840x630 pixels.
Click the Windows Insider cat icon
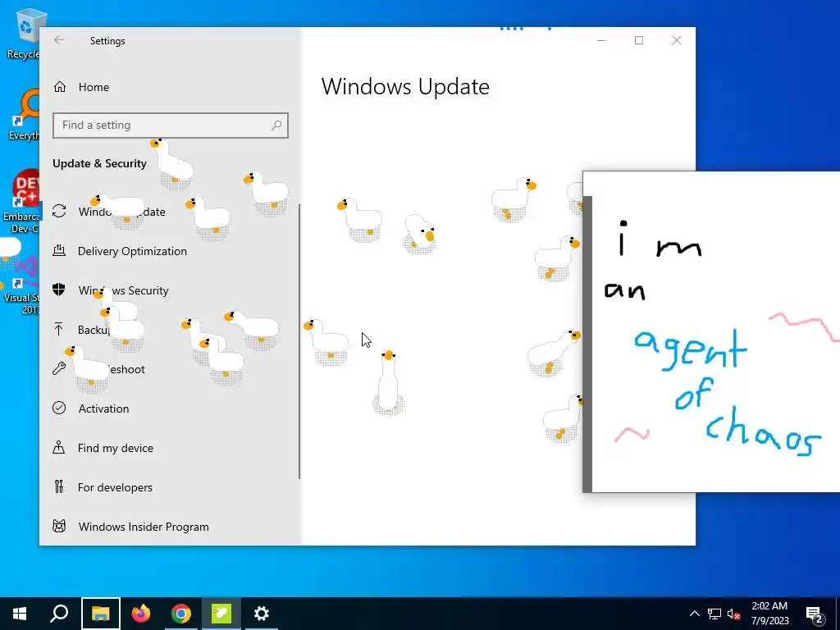(x=59, y=526)
